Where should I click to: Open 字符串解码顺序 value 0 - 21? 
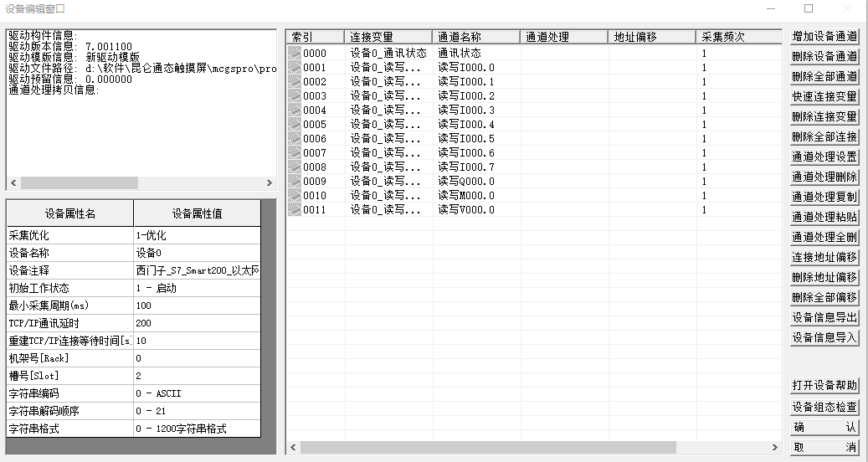click(x=197, y=411)
